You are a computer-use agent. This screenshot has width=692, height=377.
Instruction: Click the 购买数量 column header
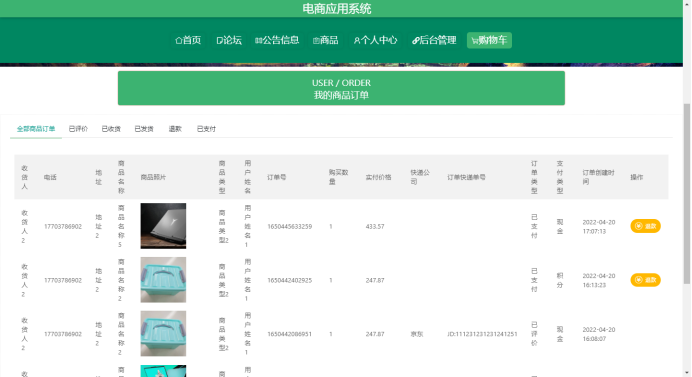point(338,177)
